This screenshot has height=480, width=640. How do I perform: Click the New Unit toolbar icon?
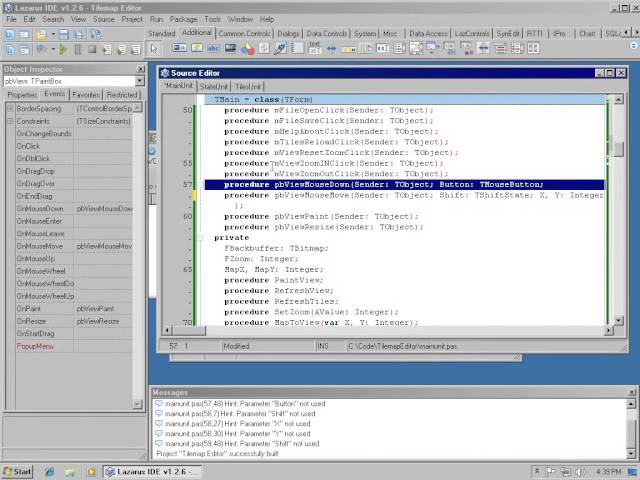click(10, 35)
